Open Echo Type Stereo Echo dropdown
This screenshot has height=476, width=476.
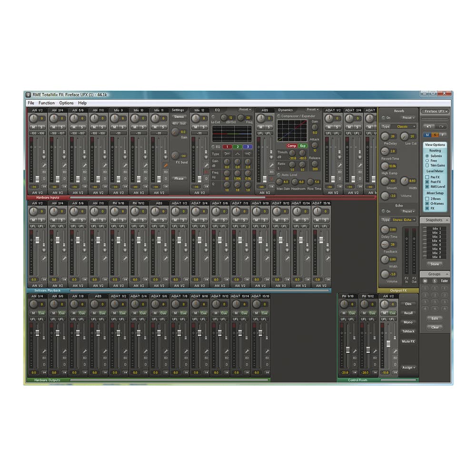(404, 219)
